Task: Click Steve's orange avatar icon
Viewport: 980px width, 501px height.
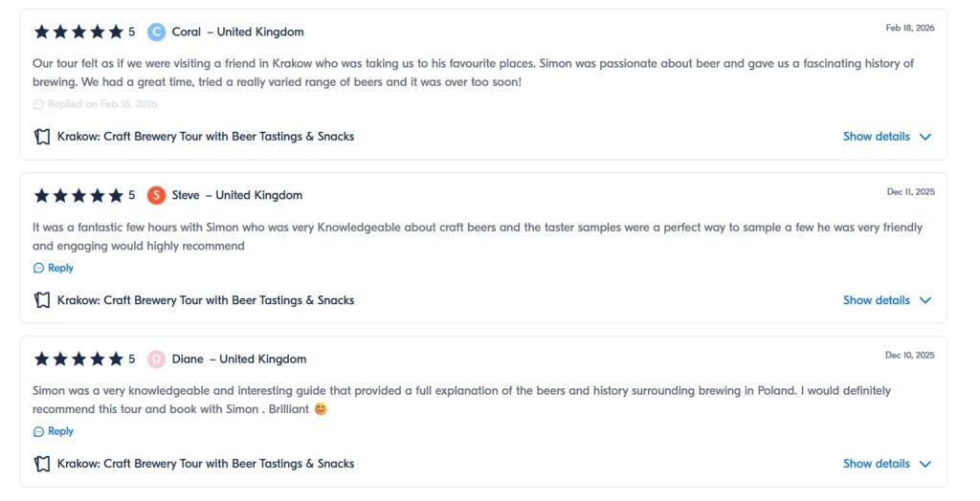Action: pos(156,195)
